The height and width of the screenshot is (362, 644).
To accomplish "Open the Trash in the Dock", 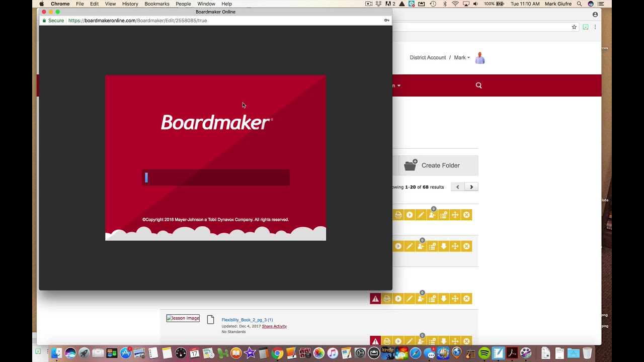I will coord(587,353).
